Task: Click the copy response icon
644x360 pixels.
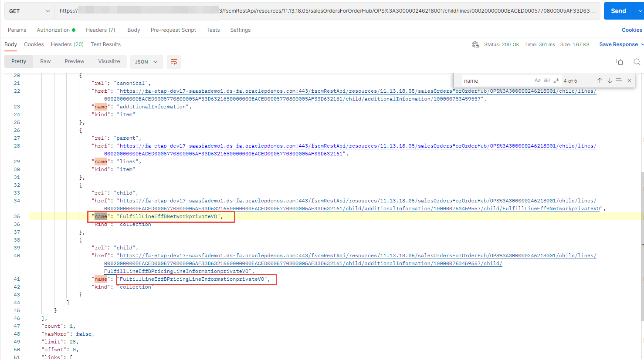Action: [x=619, y=62]
